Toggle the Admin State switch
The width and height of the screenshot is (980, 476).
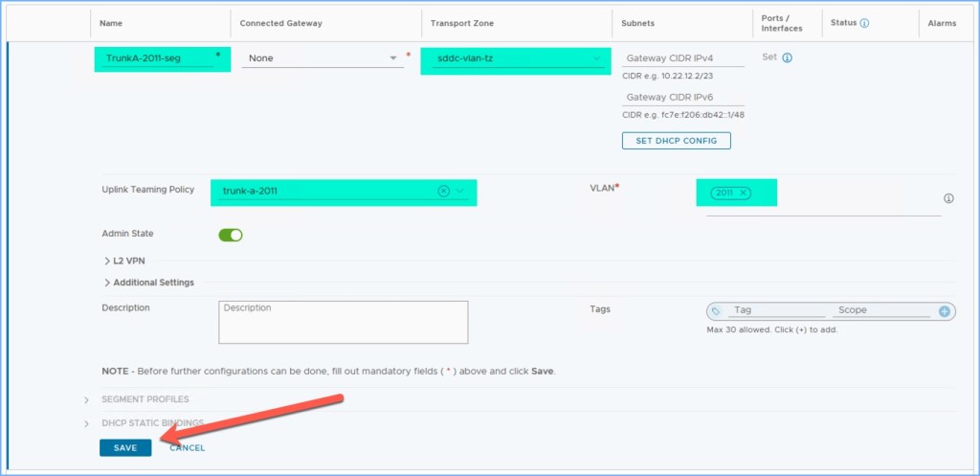tap(231, 235)
